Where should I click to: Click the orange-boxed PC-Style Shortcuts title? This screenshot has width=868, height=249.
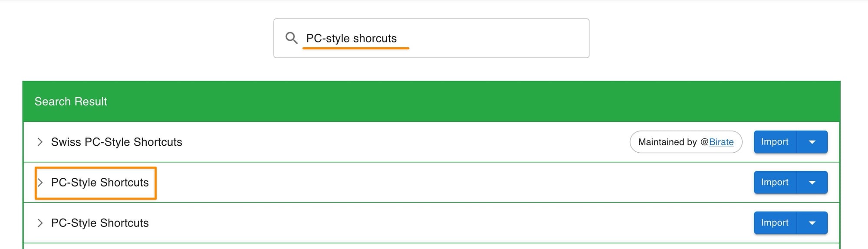click(100, 183)
